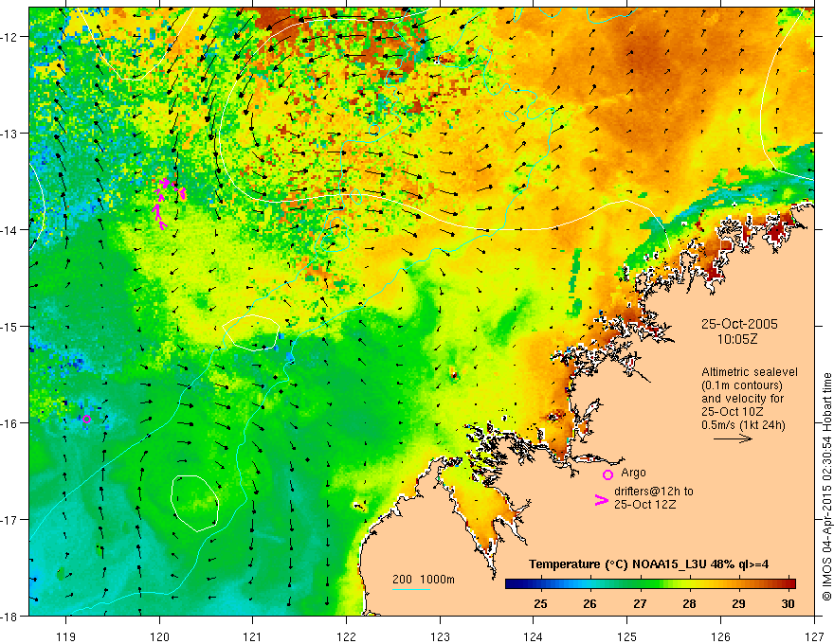Click the temperature color bar at 25
This screenshot has width=834, height=644.
pyautogui.click(x=541, y=584)
